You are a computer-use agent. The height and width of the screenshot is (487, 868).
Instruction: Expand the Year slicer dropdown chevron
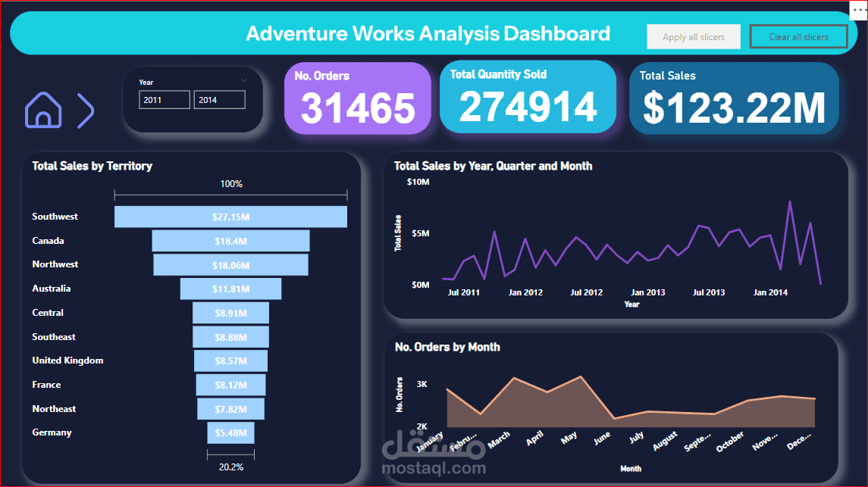[243, 81]
